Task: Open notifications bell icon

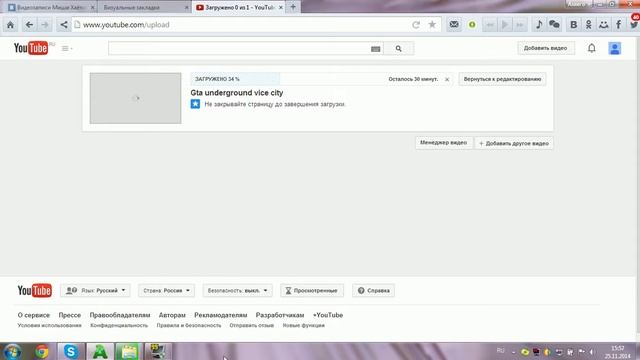Action: click(x=591, y=48)
